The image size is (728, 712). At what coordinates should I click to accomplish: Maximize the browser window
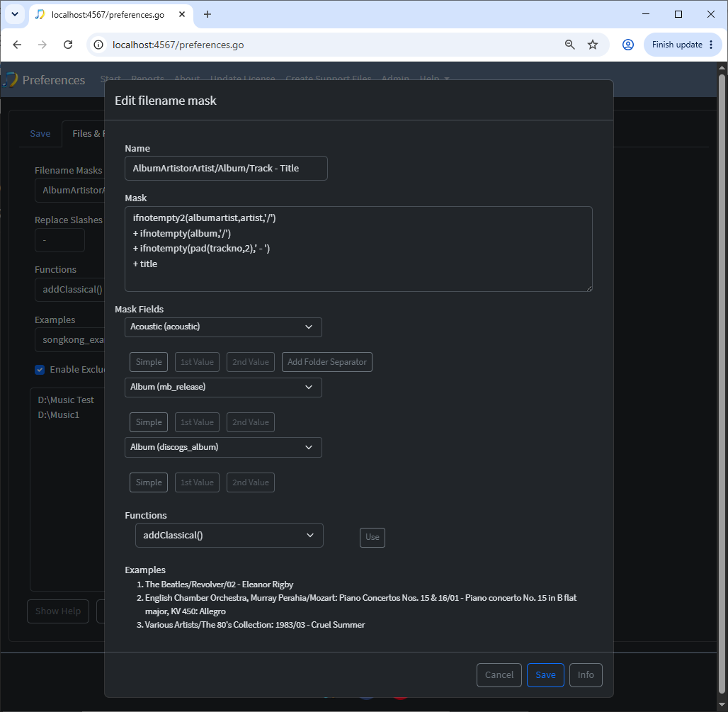click(678, 14)
